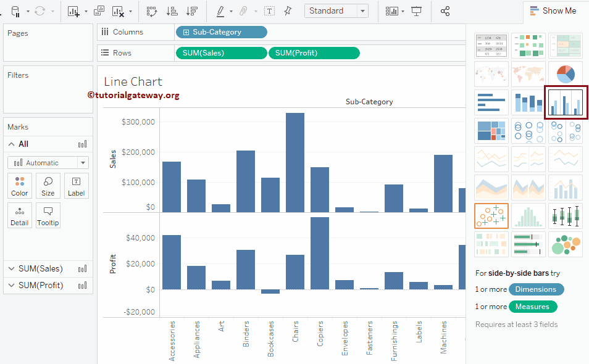Click the Clear Sheet icon
This screenshot has height=364, width=589.
pyautogui.click(x=117, y=11)
